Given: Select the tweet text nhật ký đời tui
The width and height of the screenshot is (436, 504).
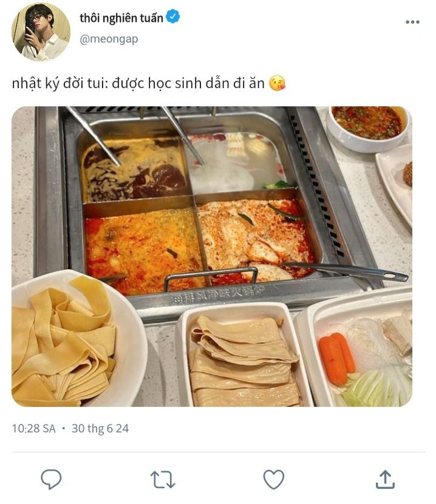Looking at the screenshot, I should click(59, 84).
